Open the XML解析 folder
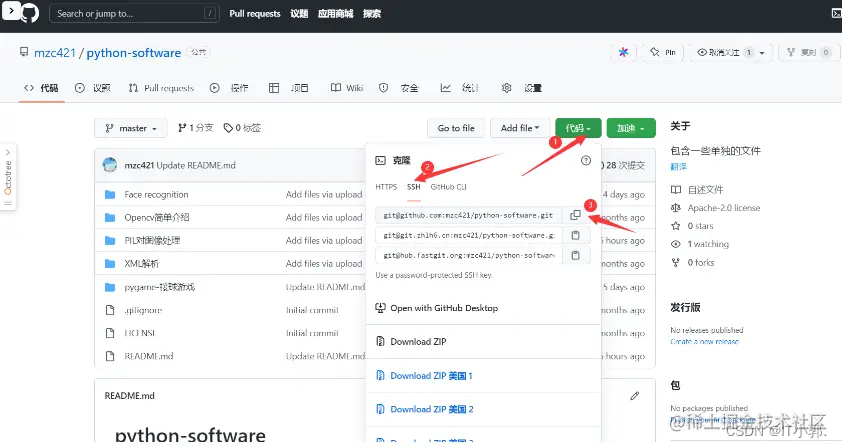The image size is (842, 447). tap(141, 264)
